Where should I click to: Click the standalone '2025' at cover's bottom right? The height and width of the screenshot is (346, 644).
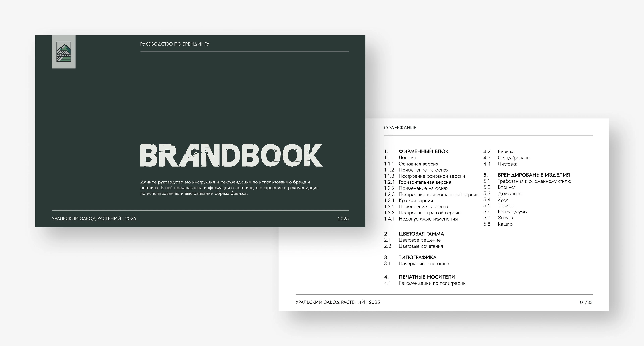point(343,219)
